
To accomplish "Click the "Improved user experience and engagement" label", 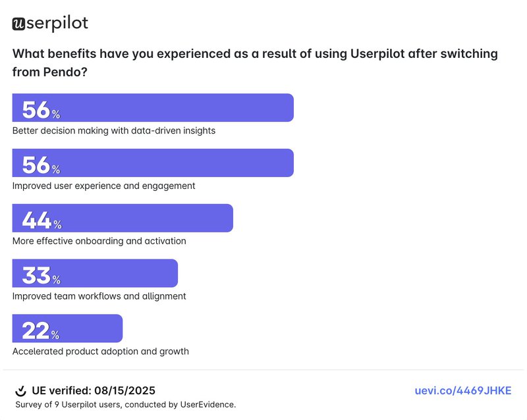I will (104, 186).
